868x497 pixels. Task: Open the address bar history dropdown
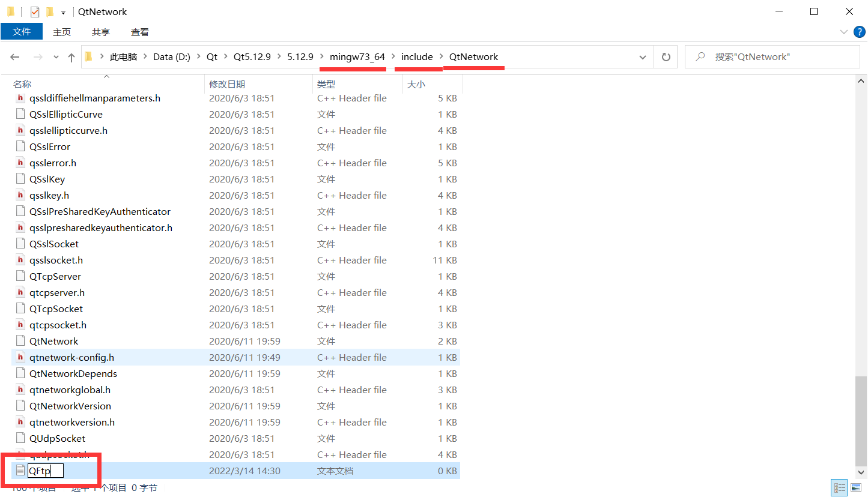coord(643,57)
